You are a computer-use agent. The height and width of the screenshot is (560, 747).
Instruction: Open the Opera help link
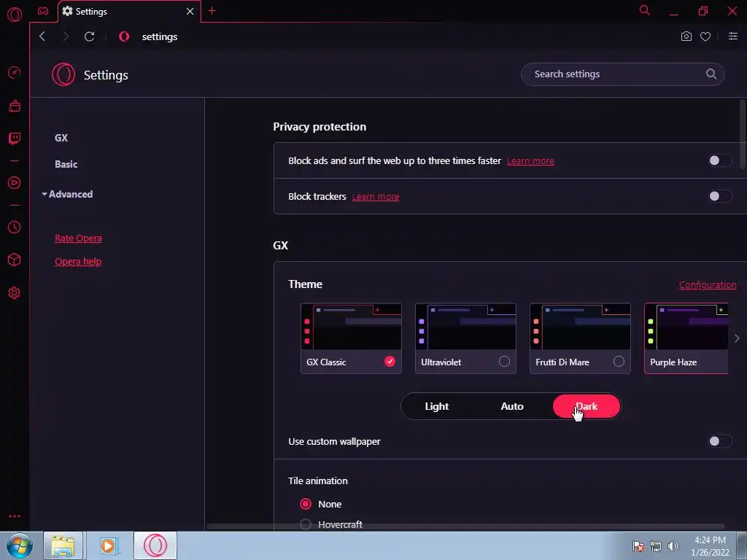[78, 262]
